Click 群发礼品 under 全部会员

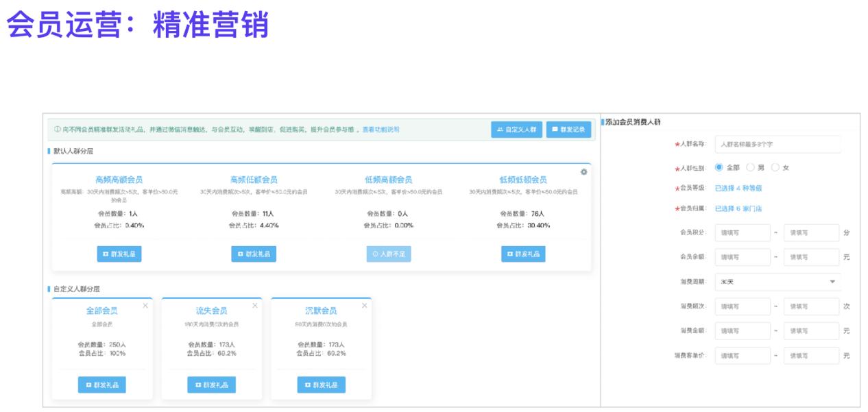[x=101, y=385]
